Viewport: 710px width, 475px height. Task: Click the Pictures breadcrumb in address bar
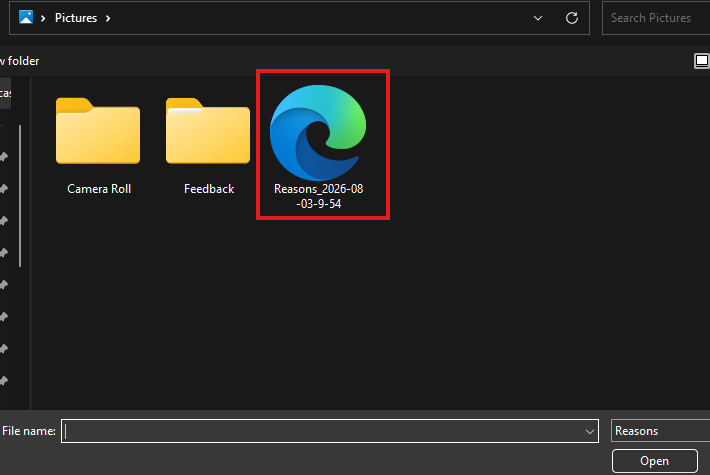coord(76,18)
